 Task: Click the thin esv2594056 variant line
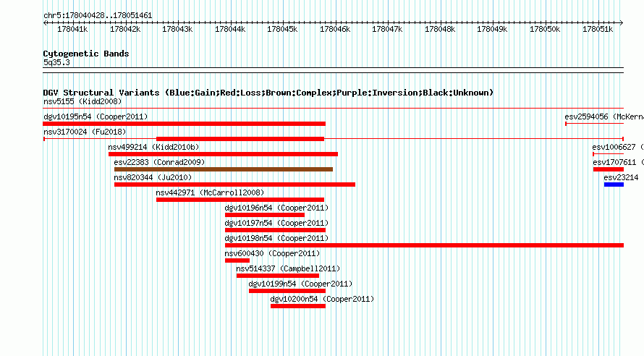(x=594, y=124)
